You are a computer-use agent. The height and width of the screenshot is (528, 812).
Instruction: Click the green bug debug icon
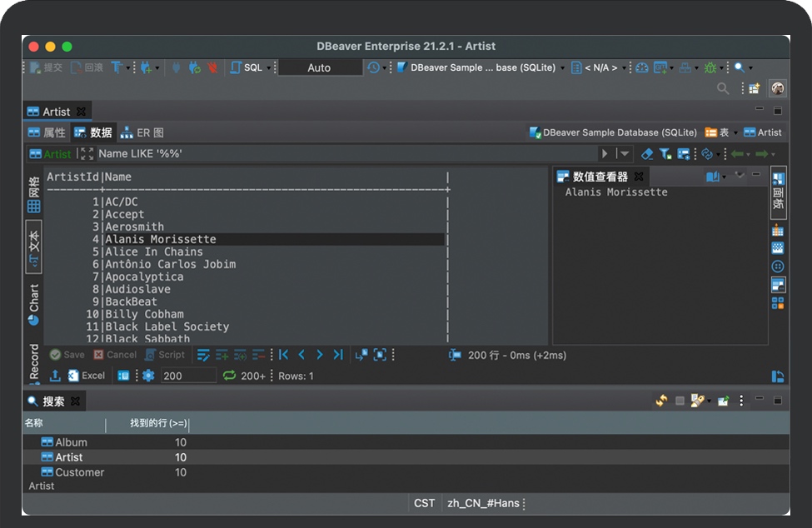coord(710,67)
